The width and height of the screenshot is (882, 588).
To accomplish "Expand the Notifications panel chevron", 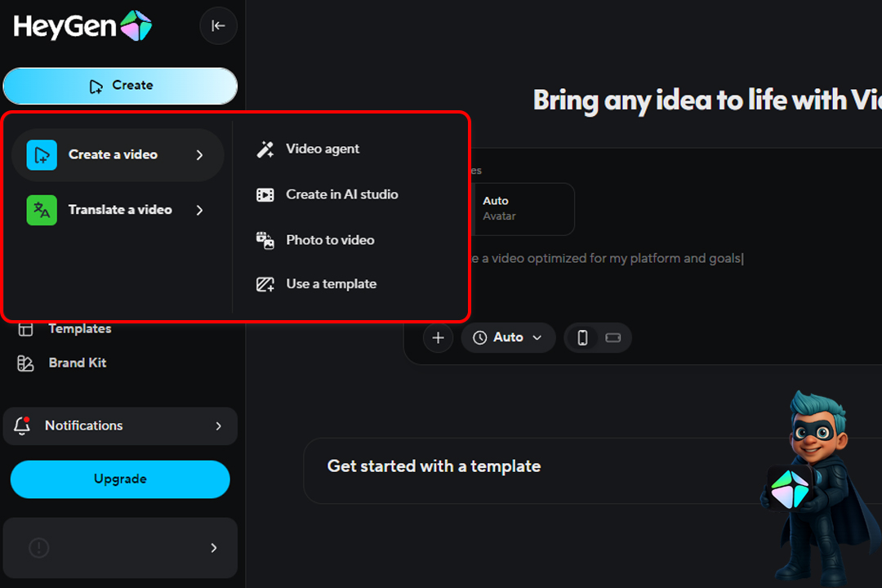I will (218, 425).
